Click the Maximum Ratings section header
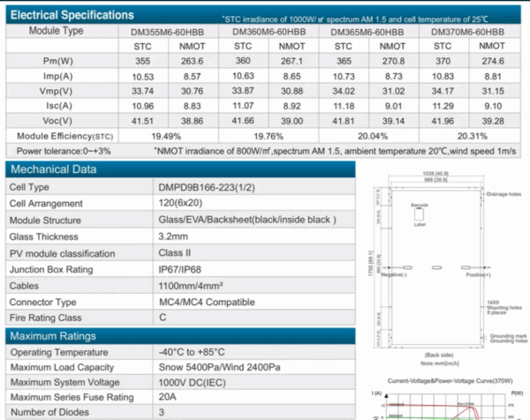 click(53, 336)
